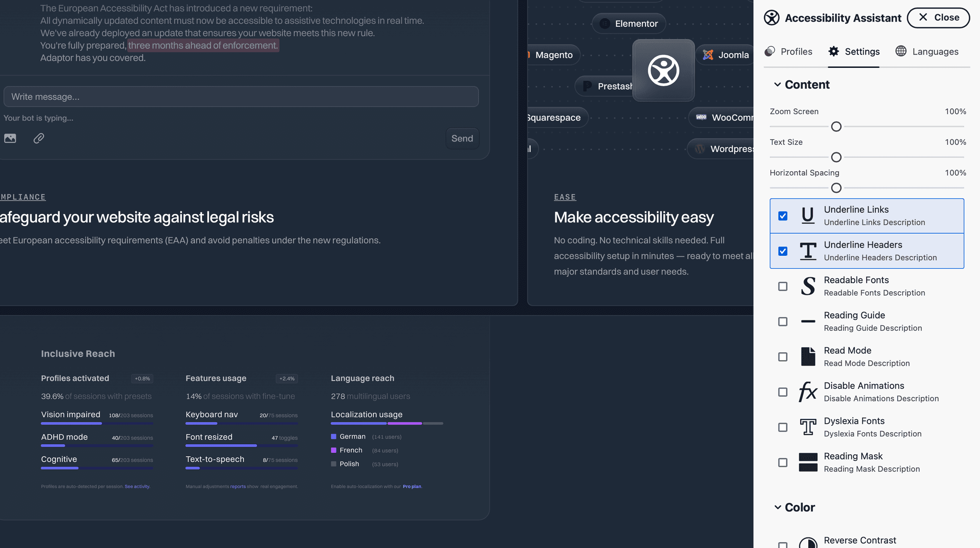Open the See activity link

click(137, 486)
